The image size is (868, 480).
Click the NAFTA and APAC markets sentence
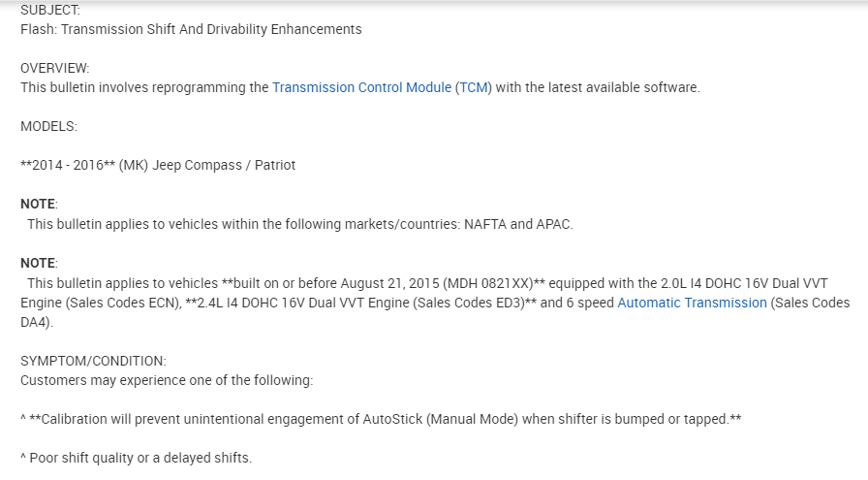click(x=300, y=224)
